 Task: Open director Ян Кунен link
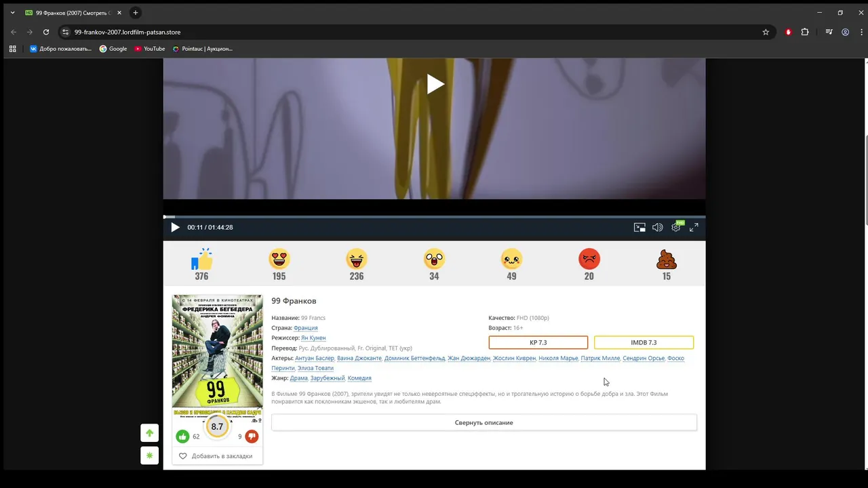313,338
